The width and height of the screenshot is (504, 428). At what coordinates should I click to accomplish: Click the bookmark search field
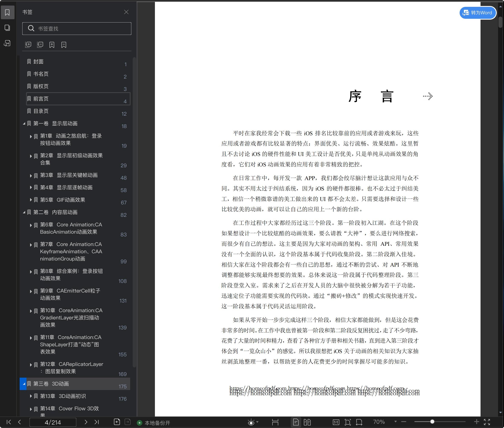77,29
